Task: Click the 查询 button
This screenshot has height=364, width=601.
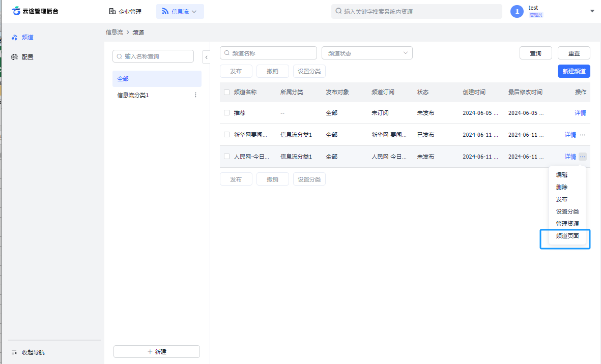Action: (x=535, y=53)
